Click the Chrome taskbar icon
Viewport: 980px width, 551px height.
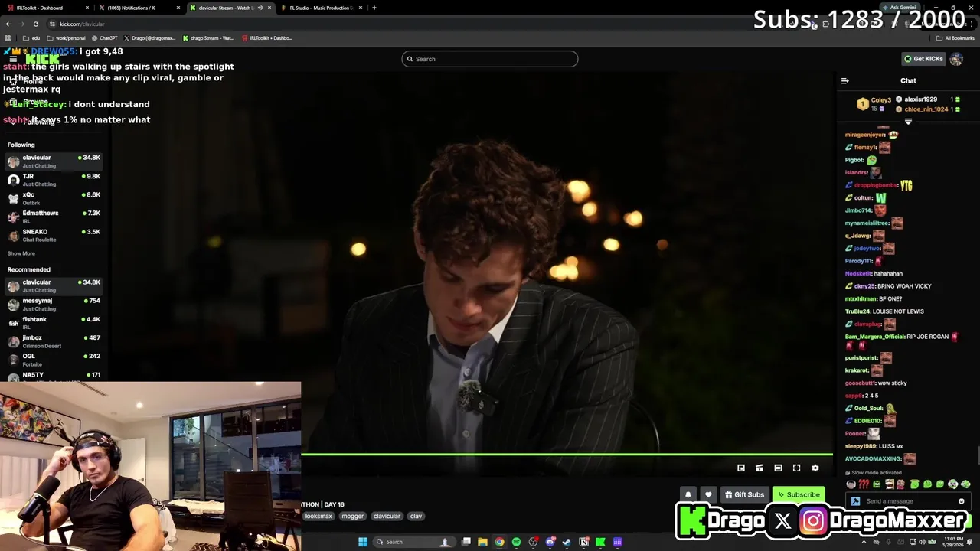[x=499, y=542]
